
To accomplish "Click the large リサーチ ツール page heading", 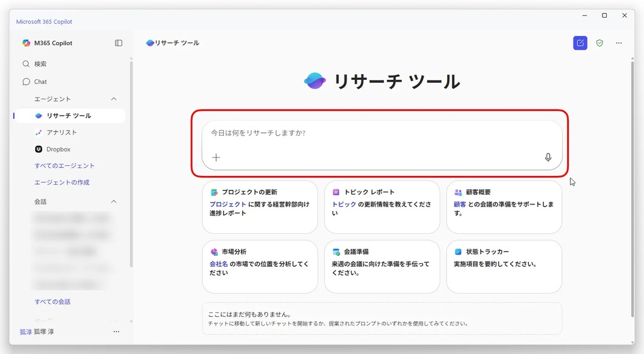I will (x=397, y=81).
